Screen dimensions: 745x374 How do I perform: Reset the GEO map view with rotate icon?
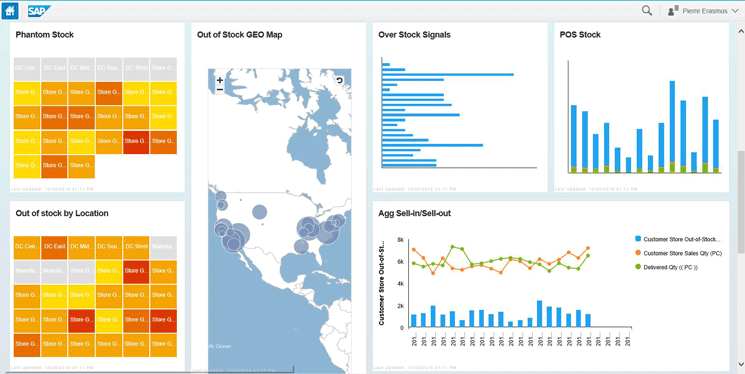point(339,80)
